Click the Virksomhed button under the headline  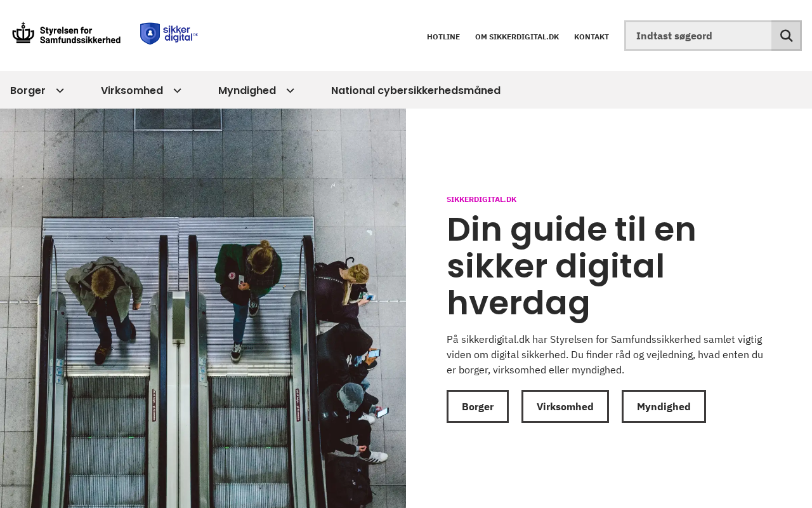tap(565, 406)
